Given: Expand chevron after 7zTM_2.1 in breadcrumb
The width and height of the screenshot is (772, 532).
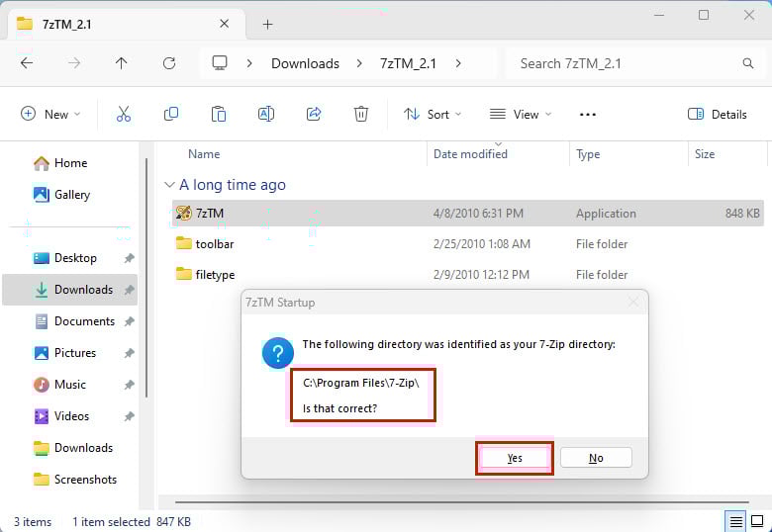Looking at the screenshot, I should 458,63.
